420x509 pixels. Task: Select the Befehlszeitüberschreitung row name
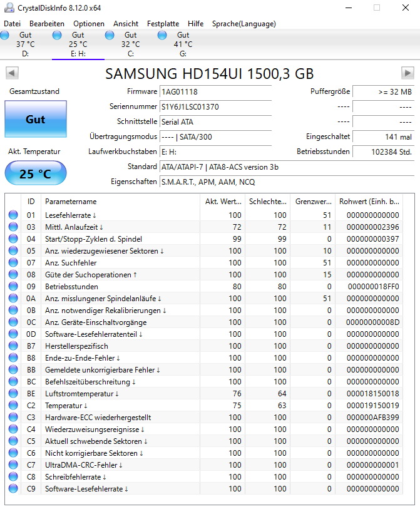pos(90,382)
